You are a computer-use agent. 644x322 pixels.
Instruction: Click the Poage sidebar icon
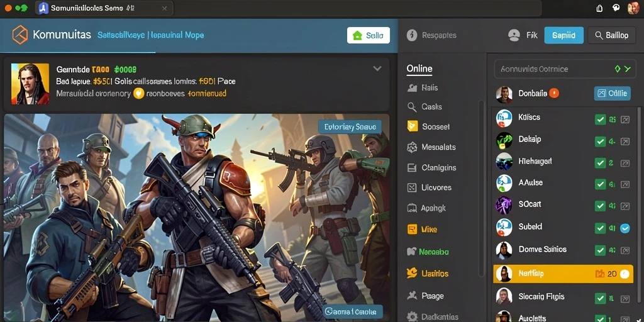pos(412,296)
